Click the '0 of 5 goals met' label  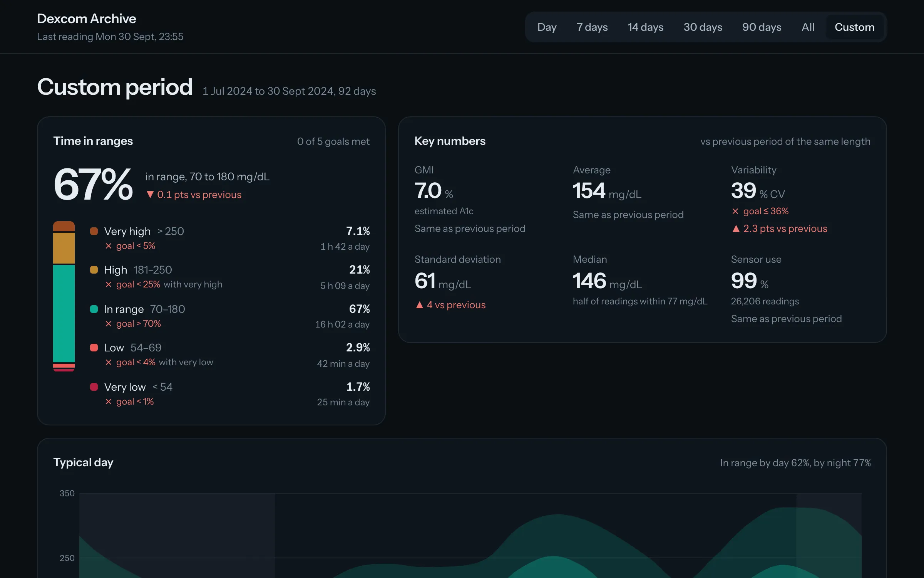(333, 141)
